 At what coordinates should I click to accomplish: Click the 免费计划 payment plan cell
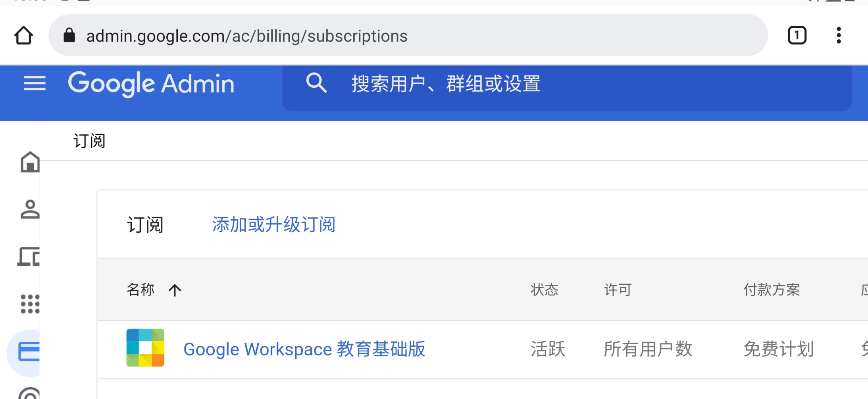[779, 349]
